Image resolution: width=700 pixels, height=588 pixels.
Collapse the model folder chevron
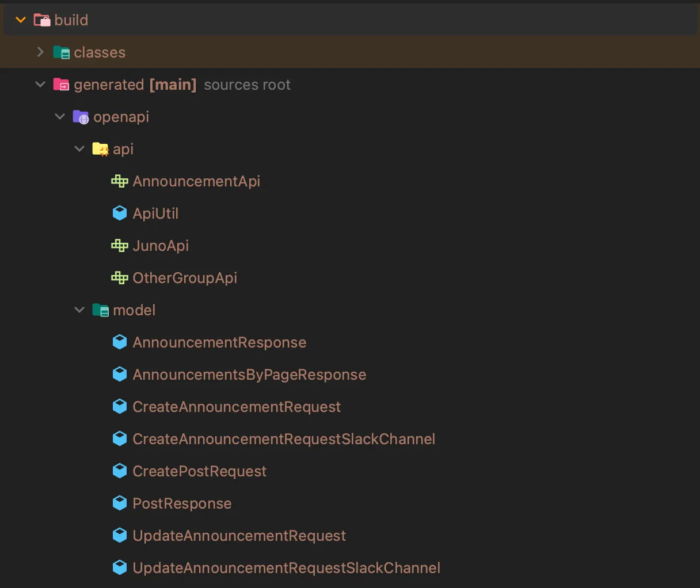[x=79, y=310]
